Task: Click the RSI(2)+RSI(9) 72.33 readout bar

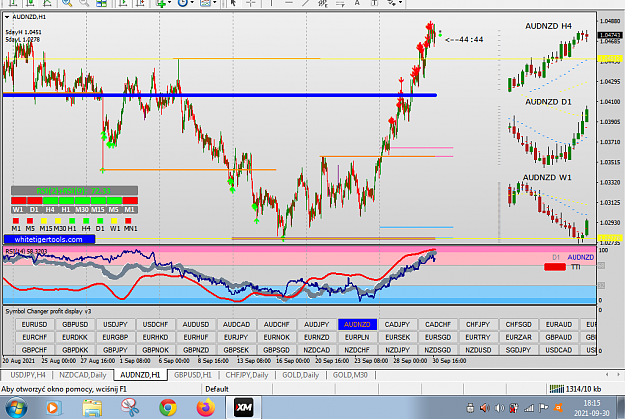Action: [x=74, y=191]
